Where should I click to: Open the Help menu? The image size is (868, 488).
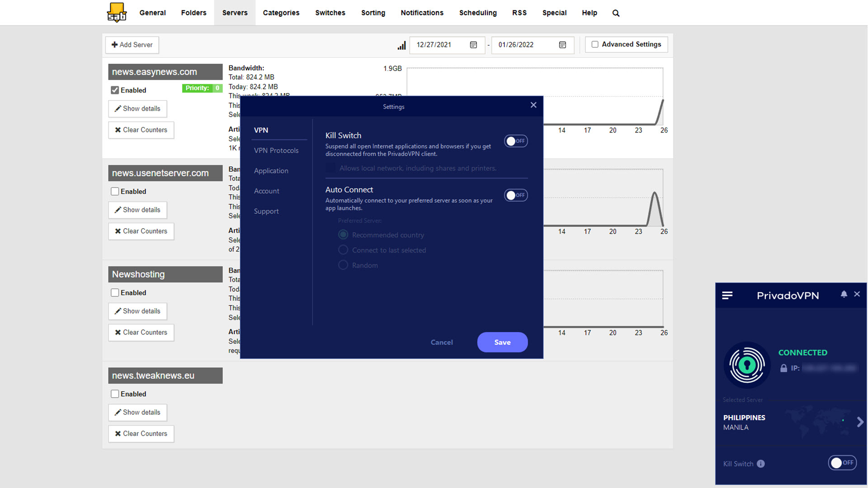point(590,13)
